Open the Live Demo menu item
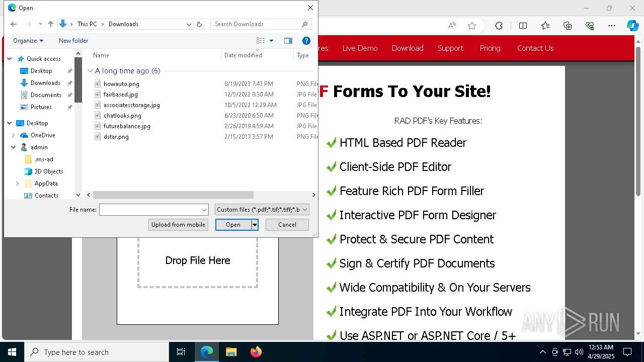644x362 pixels. (360, 48)
